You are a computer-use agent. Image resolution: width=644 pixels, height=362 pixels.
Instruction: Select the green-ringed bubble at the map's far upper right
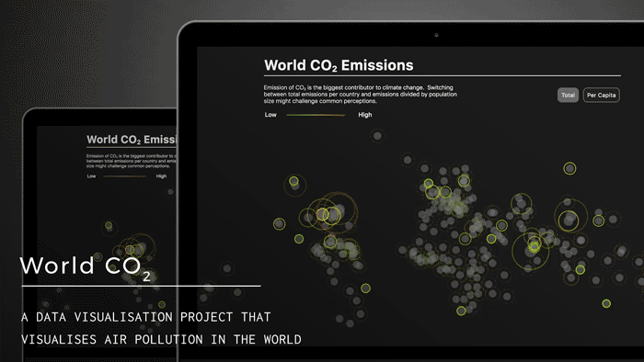click(x=569, y=168)
